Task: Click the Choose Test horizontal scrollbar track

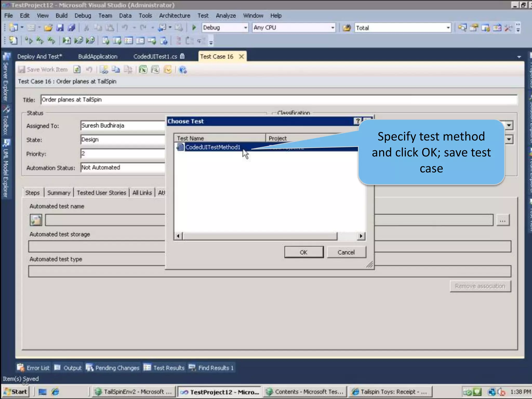Action: tap(347, 236)
